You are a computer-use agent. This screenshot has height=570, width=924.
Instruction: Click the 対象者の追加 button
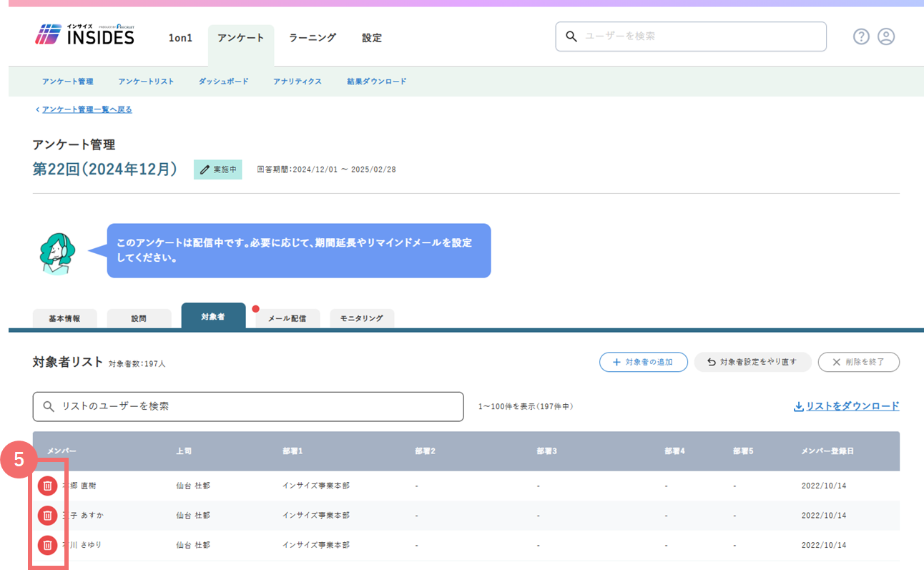tap(644, 362)
